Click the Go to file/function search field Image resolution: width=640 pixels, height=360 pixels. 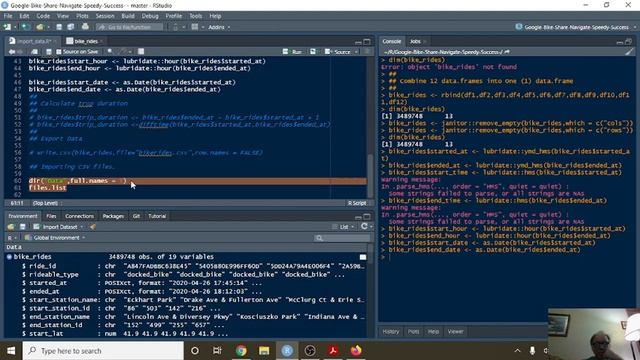coord(129,27)
